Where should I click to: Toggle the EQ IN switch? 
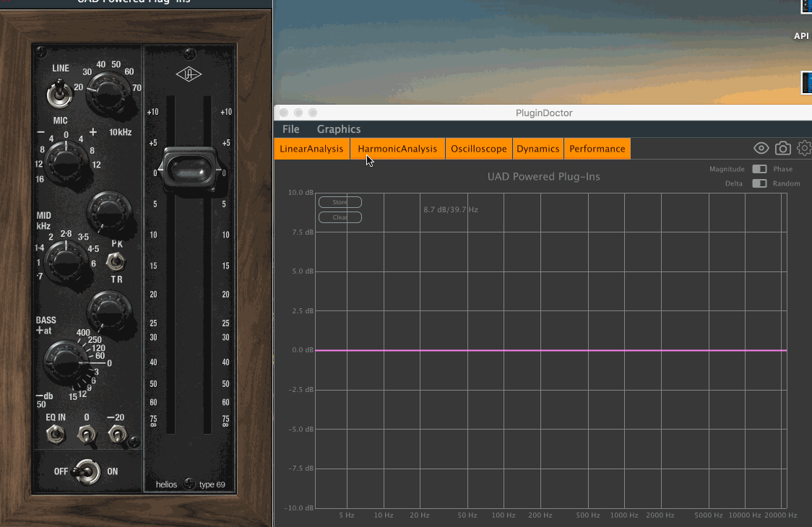point(56,435)
